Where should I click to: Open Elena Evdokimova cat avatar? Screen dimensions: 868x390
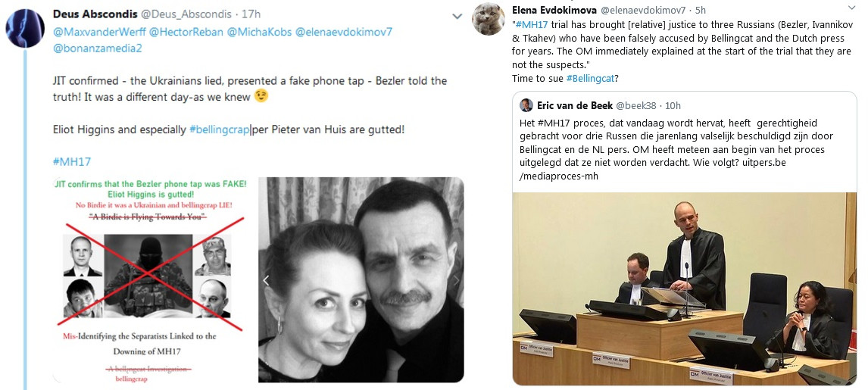click(x=488, y=19)
